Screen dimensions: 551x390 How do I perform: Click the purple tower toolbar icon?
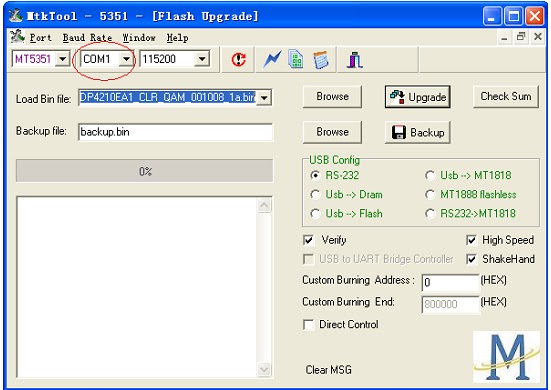click(355, 60)
